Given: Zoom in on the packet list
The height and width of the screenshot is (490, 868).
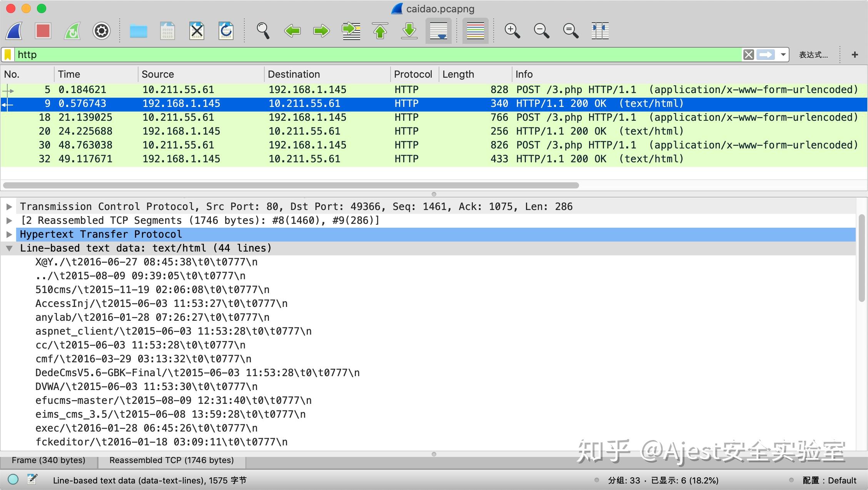Looking at the screenshot, I should (x=512, y=31).
